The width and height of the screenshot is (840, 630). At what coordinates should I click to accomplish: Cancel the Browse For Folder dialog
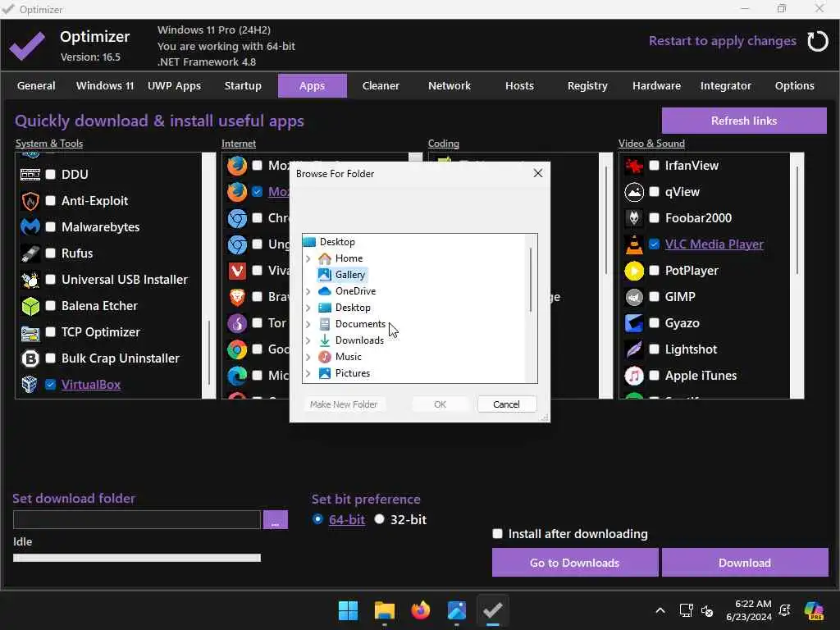[506, 404]
